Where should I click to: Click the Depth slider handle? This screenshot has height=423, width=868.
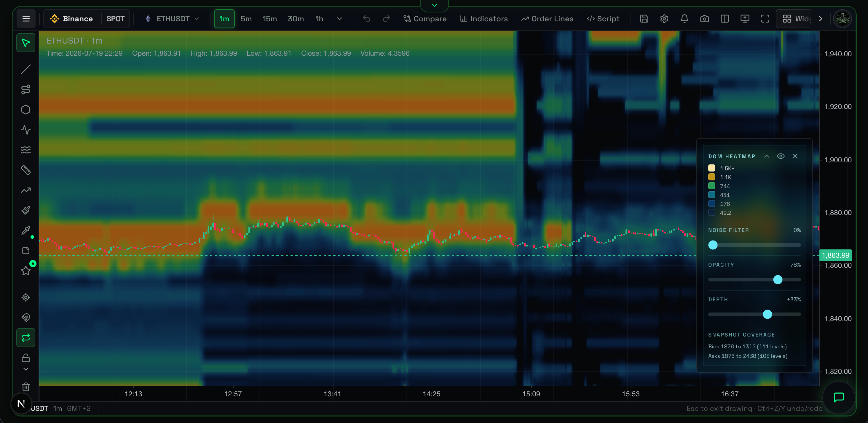(x=767, y=315)
